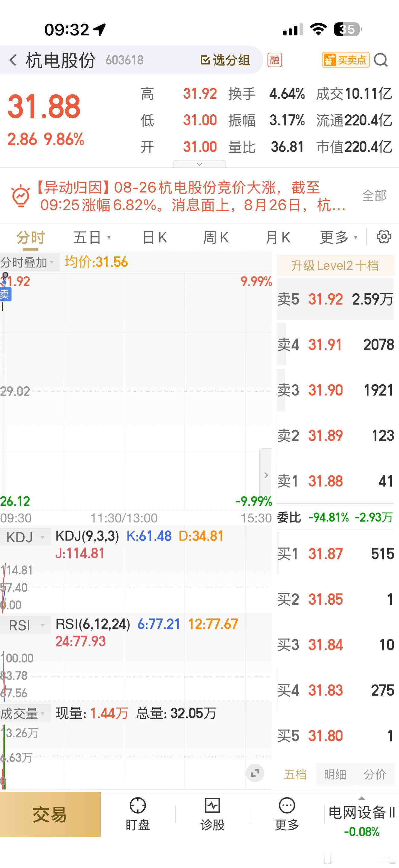Open the 五日 chart dropdown tab
Image resolution: width=399 pixels, height=868 pixels.
[x=92, y=238]
